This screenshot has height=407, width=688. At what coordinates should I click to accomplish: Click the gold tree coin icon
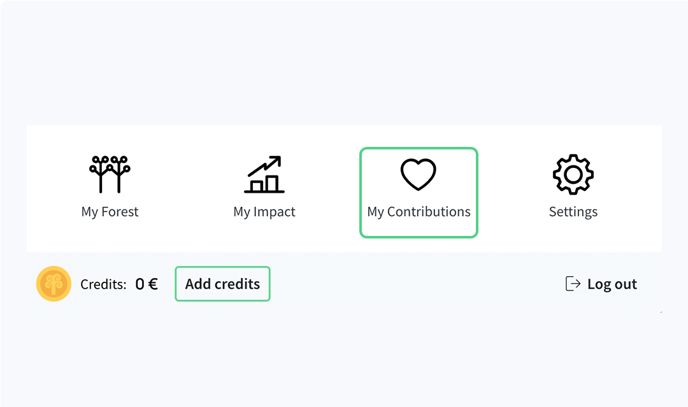tap(54, 284)
